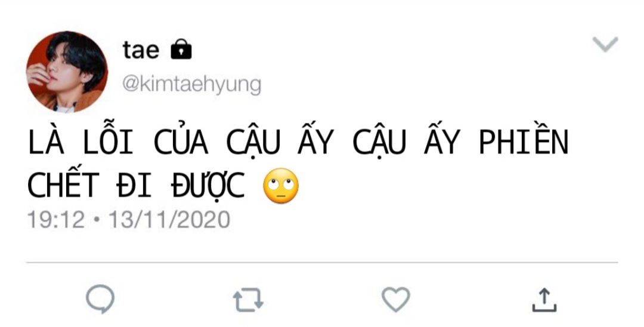Select the 19:12 timestamp
Screen dimensions: 644x327
point(56,220)
